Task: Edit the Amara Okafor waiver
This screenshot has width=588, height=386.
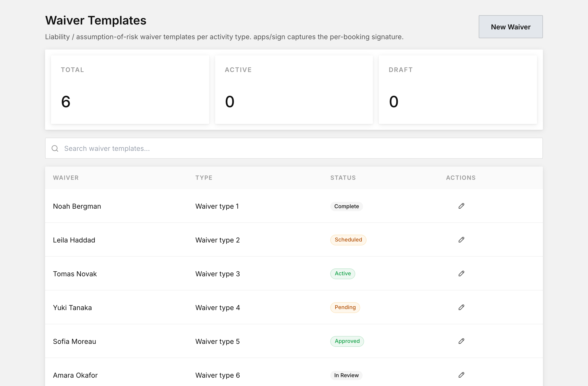Action: pos(461,375)
